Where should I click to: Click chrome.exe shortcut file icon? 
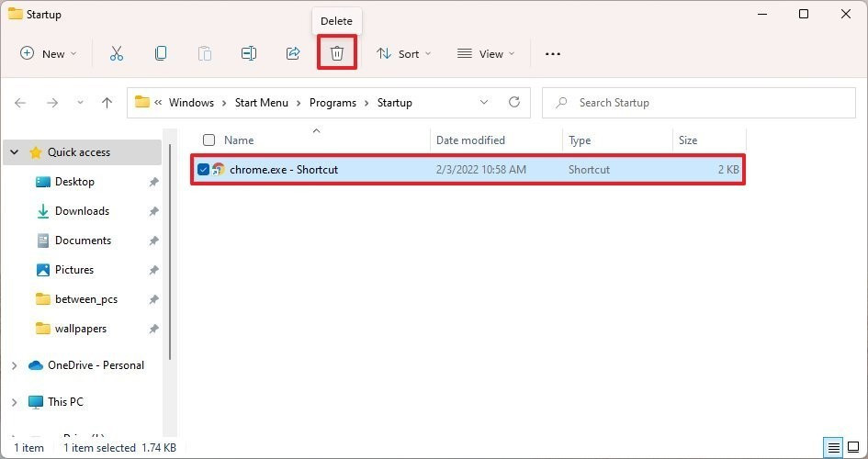click(x=218, y=170)
